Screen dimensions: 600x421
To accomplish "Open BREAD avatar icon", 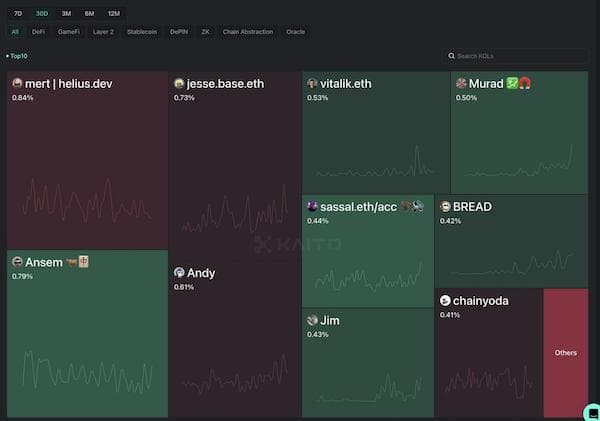I will (445, 206).
